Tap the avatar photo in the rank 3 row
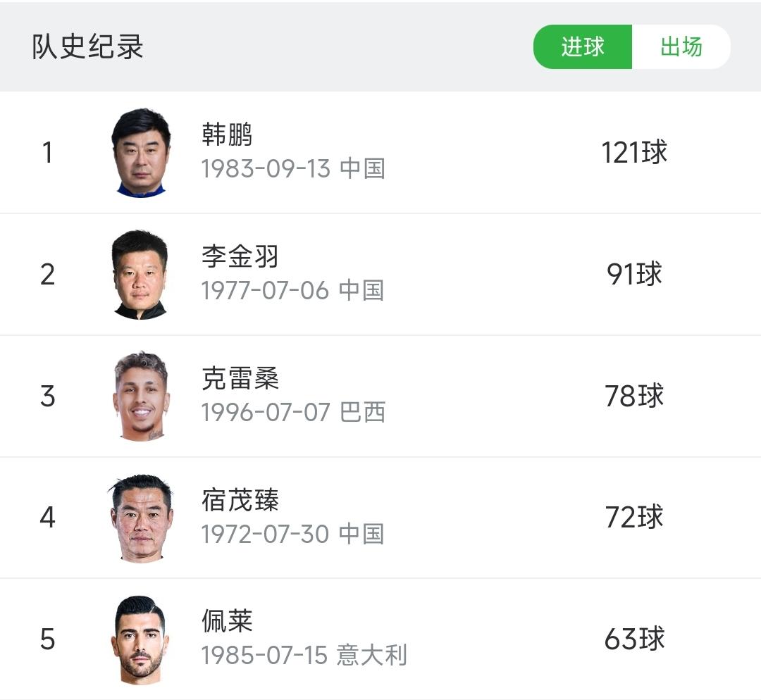Viewport: 761px width, 700px height. click(141, 396)
